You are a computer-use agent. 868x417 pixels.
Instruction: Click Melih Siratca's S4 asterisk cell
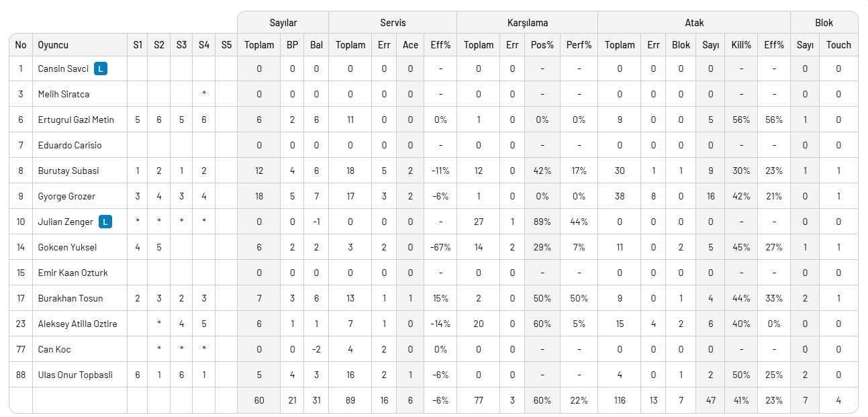[x=203, y=94]
